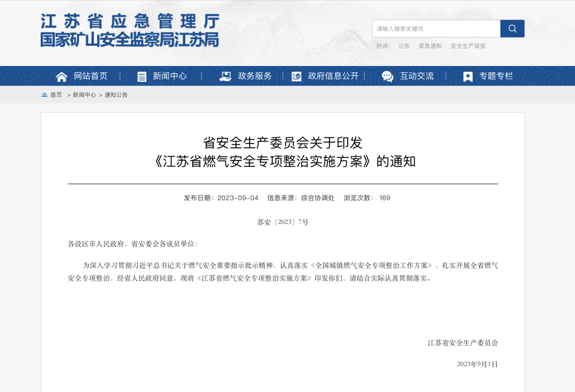Click 通知公告 in the breadcrumb
575x392 pixels.
click(x=116, y=95)
